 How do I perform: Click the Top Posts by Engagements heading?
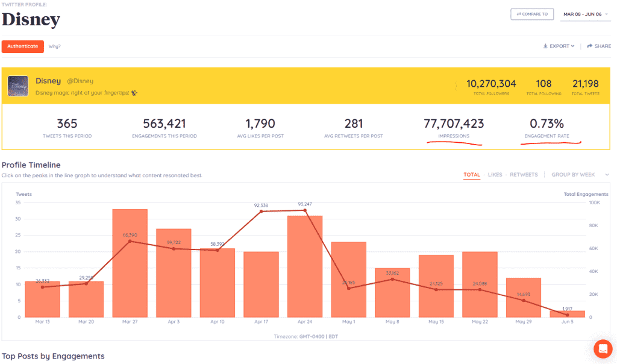click(x=53, y=356)
